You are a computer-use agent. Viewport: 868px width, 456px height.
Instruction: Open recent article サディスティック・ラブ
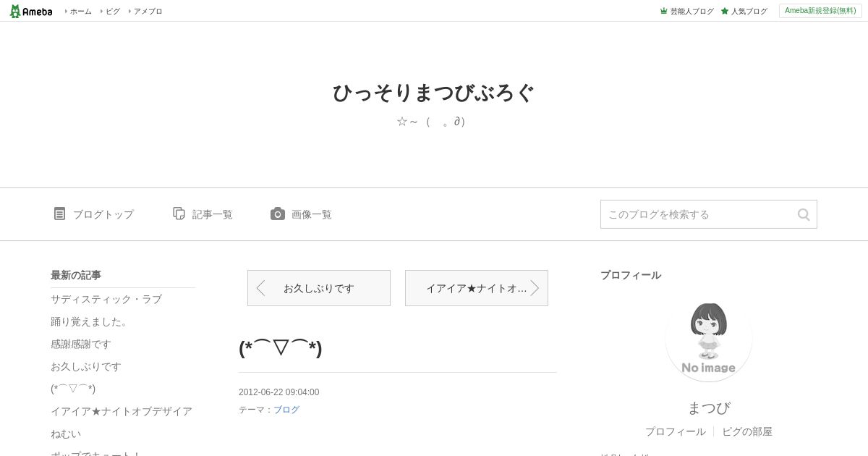106,299
